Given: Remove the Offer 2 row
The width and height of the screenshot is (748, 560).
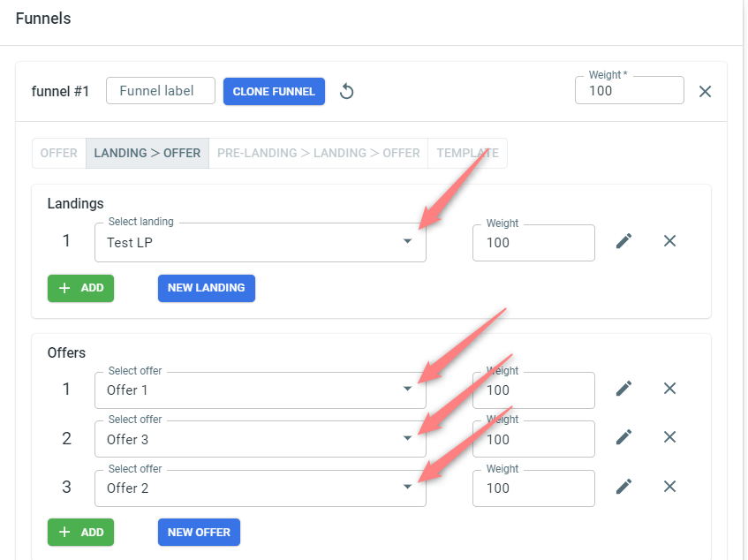Looking at the screenshot, I should 669,487.
